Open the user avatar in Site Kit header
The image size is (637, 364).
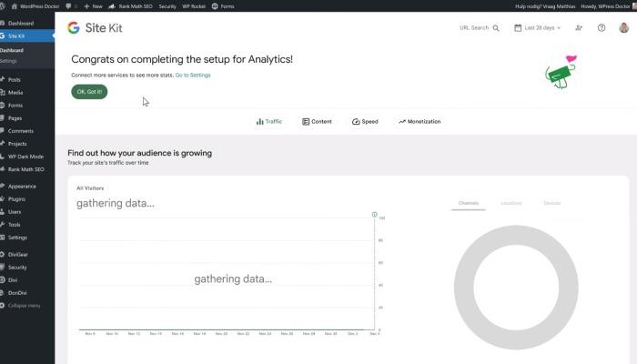point(623,28)
